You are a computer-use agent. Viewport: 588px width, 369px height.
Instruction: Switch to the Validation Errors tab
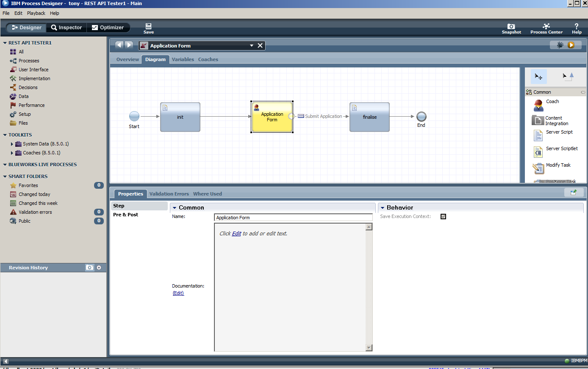169,194
